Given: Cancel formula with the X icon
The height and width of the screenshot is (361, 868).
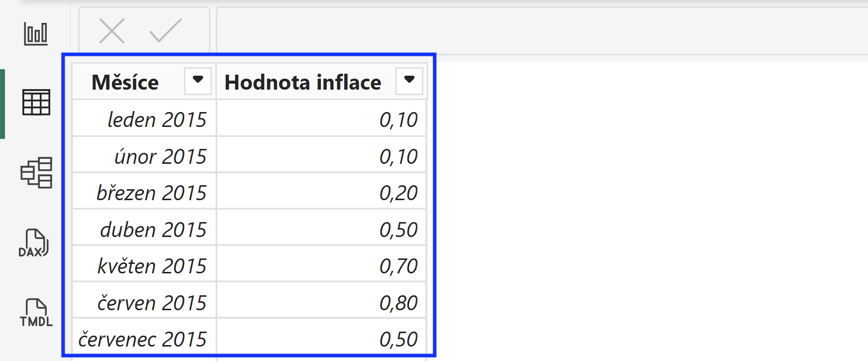Looking at the screenshot, I should 112,31.
